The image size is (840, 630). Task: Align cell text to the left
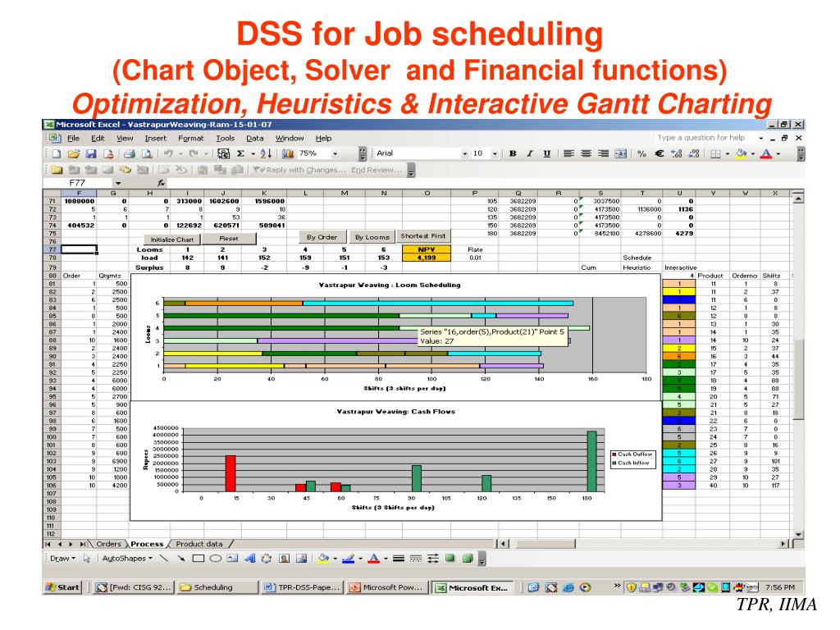tap(569, 153)
